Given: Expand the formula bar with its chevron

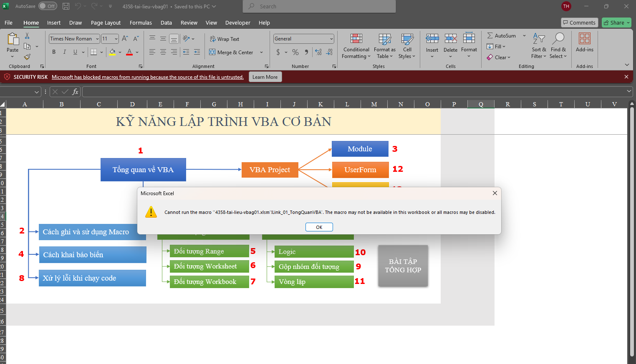Looking at the screenshot, I should tap(629, 91).
